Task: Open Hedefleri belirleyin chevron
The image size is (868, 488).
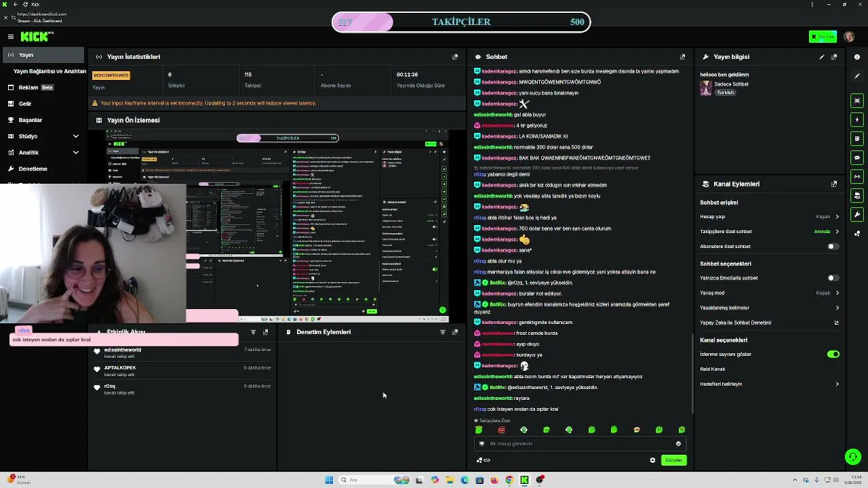Action: 837,384
